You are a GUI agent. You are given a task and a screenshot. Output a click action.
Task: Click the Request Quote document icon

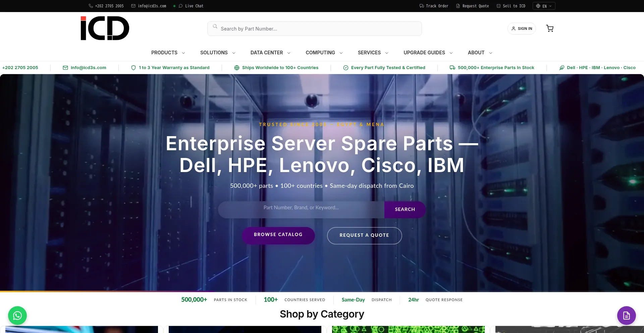coord(458,6)
